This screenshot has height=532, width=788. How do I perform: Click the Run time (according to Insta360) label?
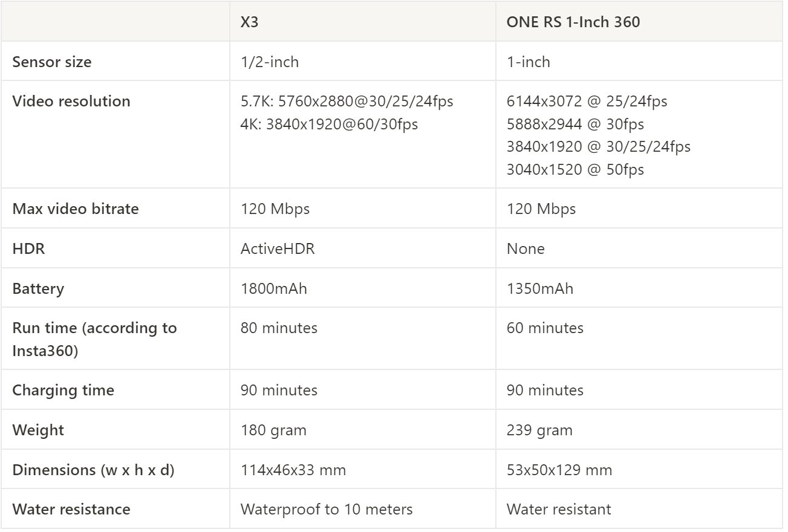pos(94,339)
